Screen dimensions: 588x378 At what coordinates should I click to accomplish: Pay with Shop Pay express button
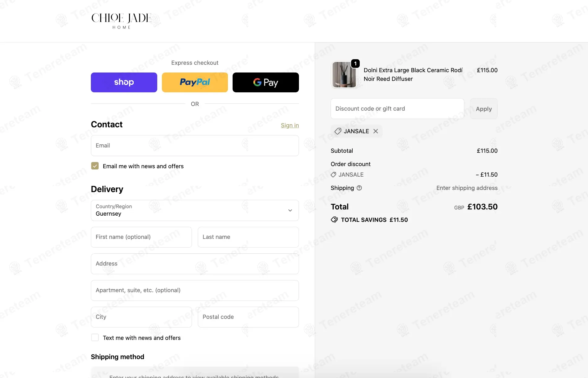coord(124,82)
